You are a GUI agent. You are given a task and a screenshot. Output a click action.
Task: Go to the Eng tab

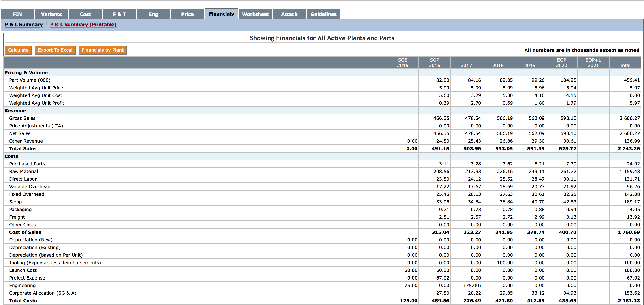coord(153,14)
